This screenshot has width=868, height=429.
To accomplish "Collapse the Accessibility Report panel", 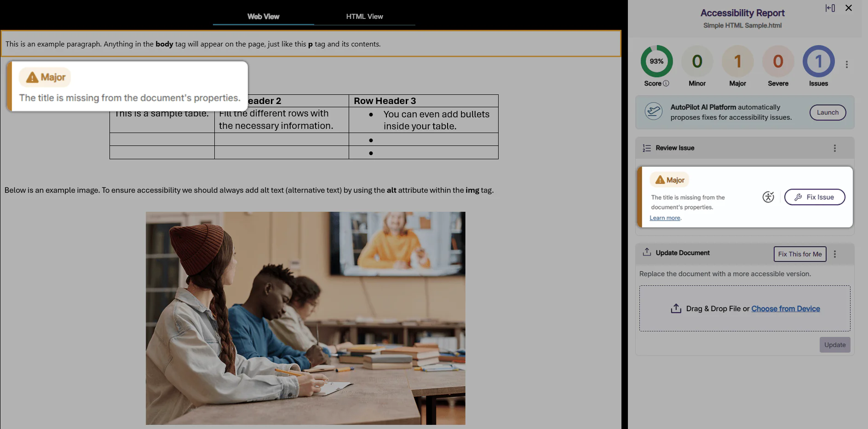I will pyautogui.click(x=829, y=8).
